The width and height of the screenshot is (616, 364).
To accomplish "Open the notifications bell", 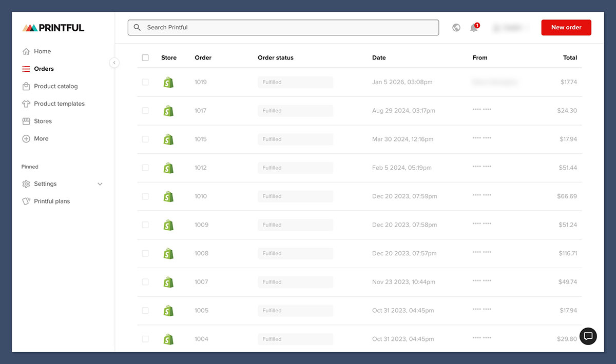I will pyautogui.click(x=474, y=28).
